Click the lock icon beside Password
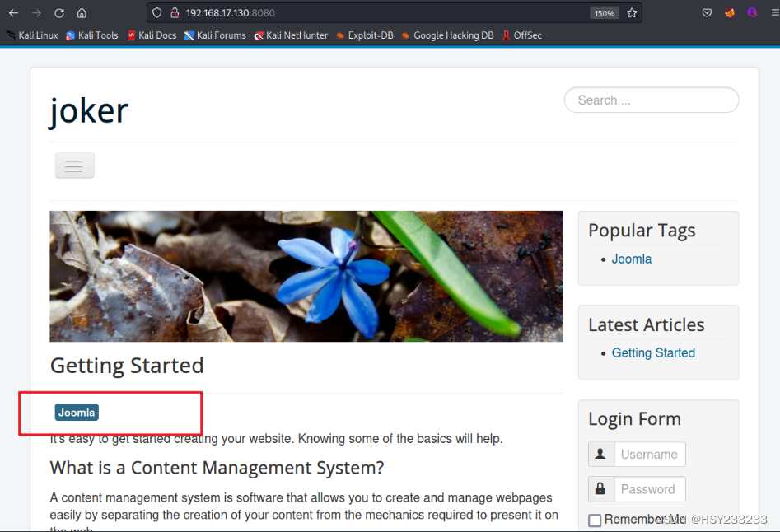Screen dimensions: 780x532 601,488
